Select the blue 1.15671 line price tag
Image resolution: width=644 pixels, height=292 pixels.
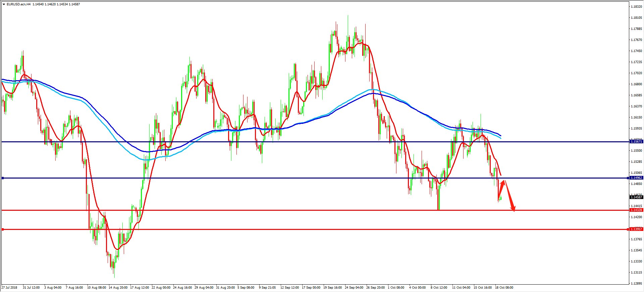pos(636,142)
